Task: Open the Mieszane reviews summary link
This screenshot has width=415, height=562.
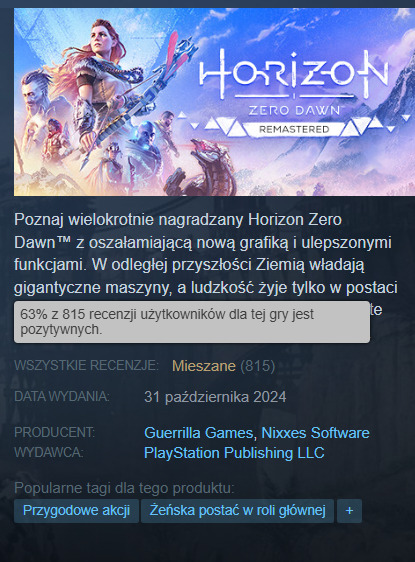Action: click(204, 366)
